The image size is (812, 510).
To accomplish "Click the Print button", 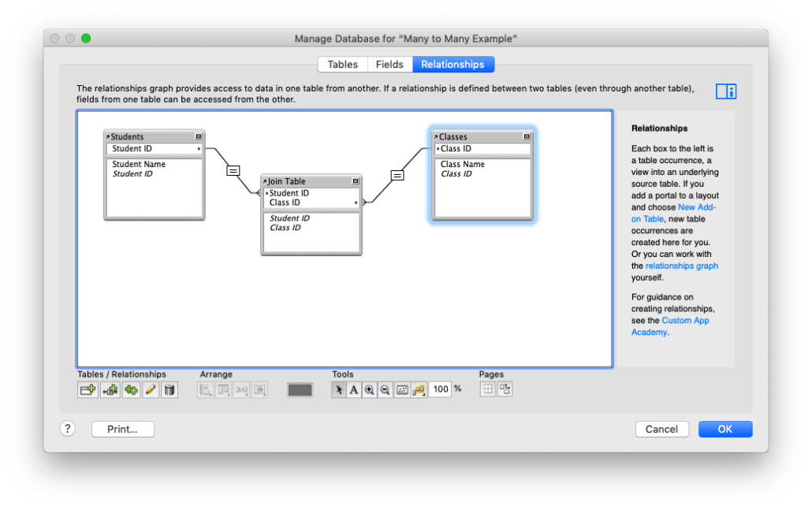I will pos(122,429).
